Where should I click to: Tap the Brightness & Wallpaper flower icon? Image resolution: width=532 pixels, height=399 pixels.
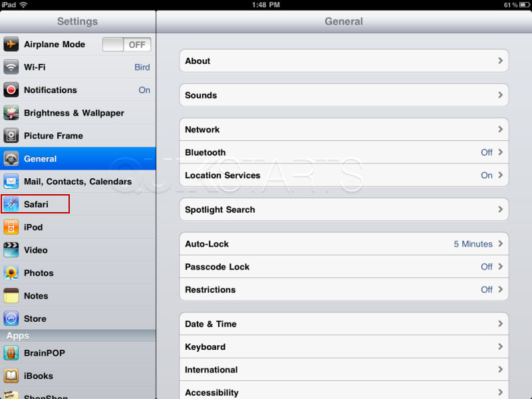pyautogui.click(x=11, y=112)
